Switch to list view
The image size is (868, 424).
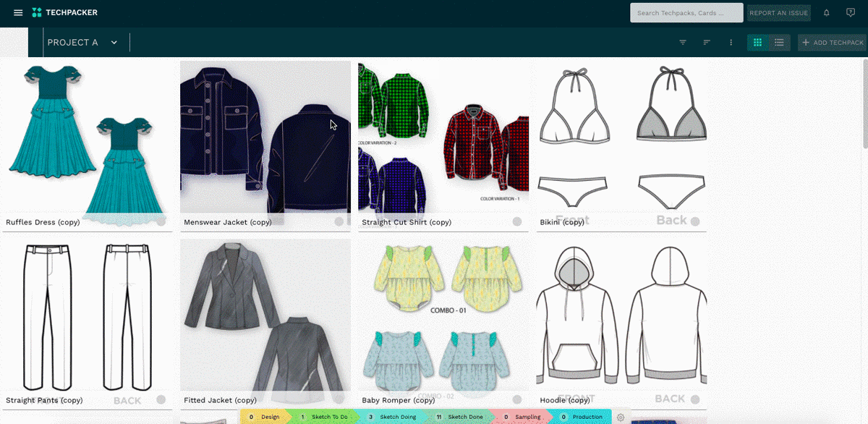point(779,43)
